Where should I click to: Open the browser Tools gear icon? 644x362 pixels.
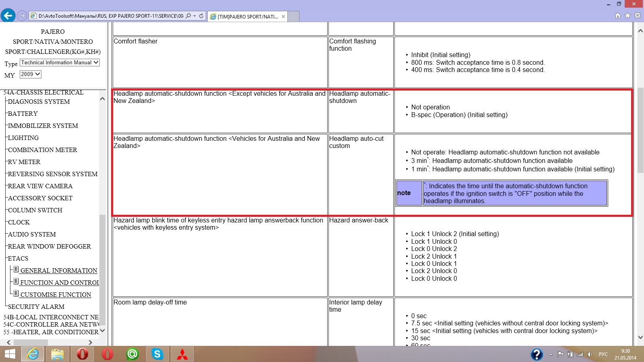click(638, 16)
